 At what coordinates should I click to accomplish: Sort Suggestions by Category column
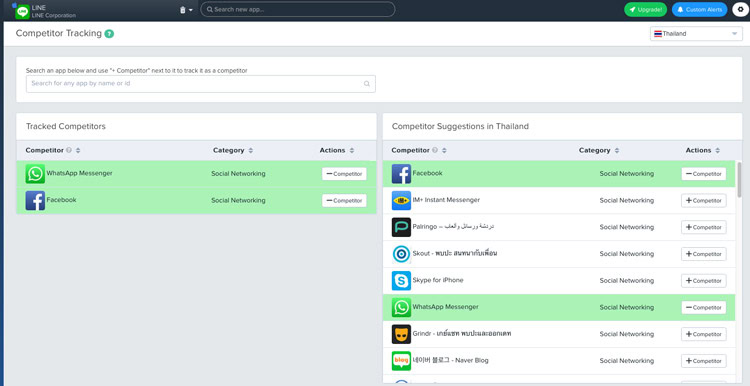[617, 151]
